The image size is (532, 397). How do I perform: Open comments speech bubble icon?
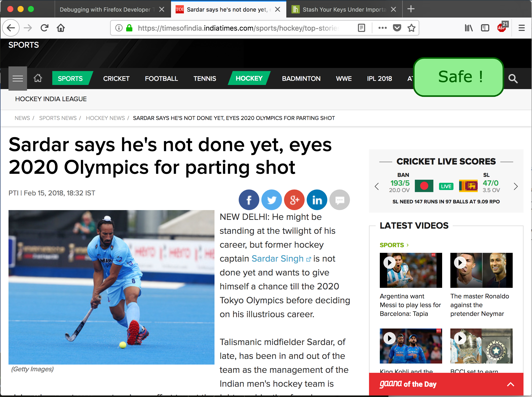click(339, 200)
